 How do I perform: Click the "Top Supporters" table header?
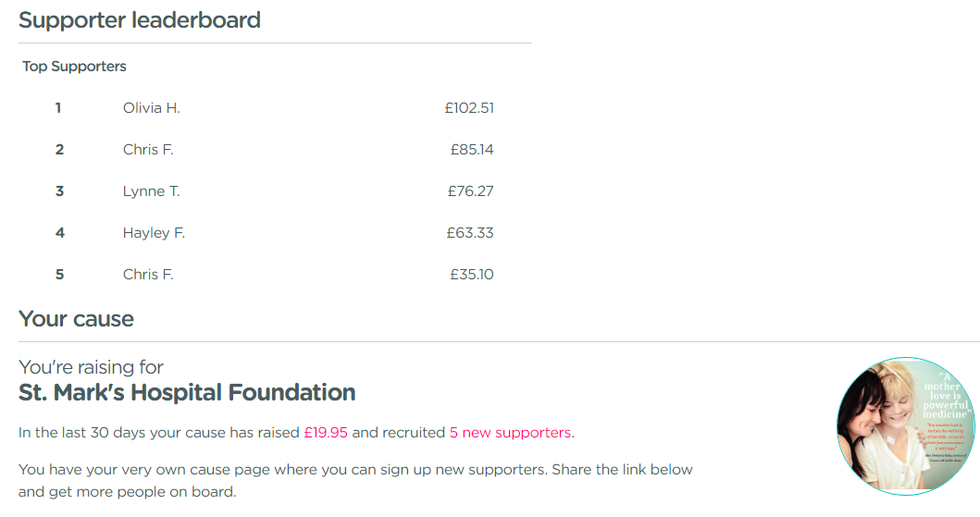74,67
